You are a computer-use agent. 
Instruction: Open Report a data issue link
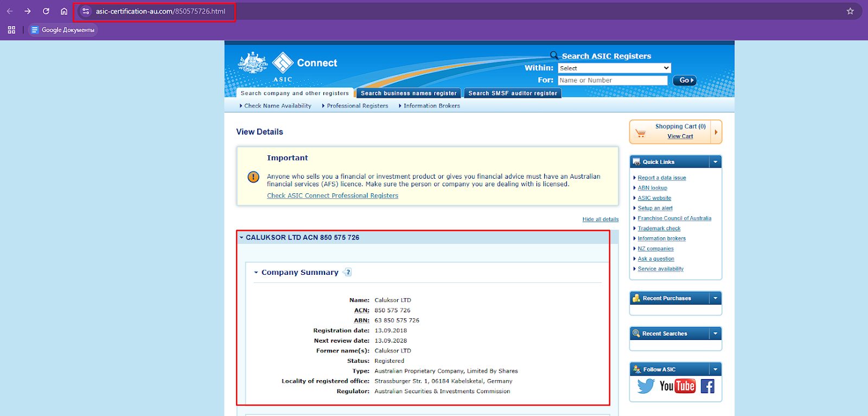pyautogui.click(x=662, y=178)
